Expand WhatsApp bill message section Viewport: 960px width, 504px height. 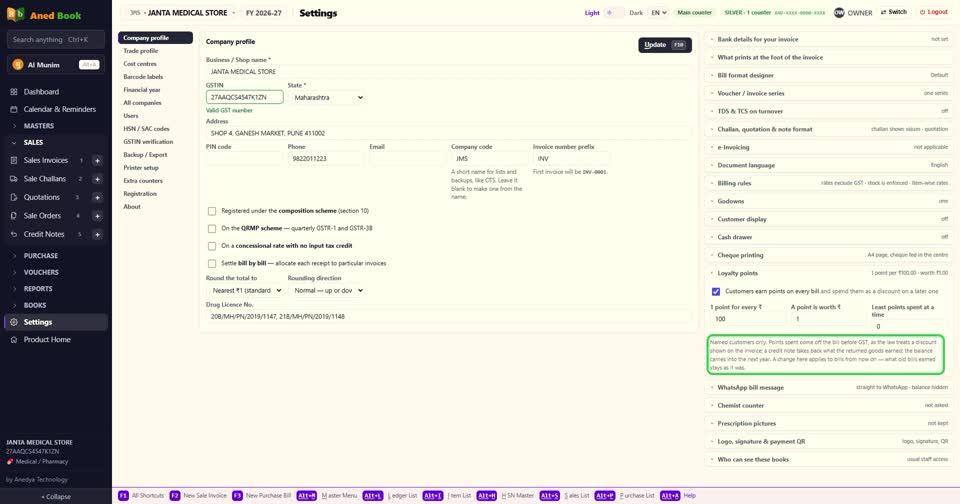[x=829, y=388]
